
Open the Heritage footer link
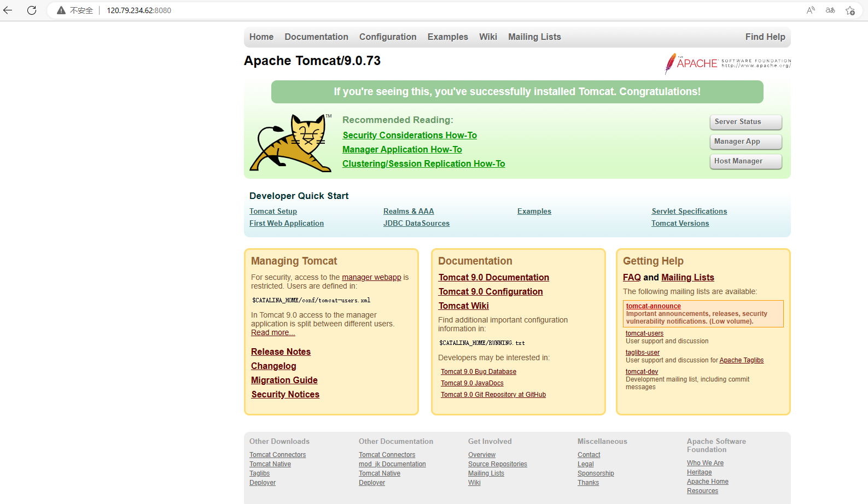click(x=699, y=472)
